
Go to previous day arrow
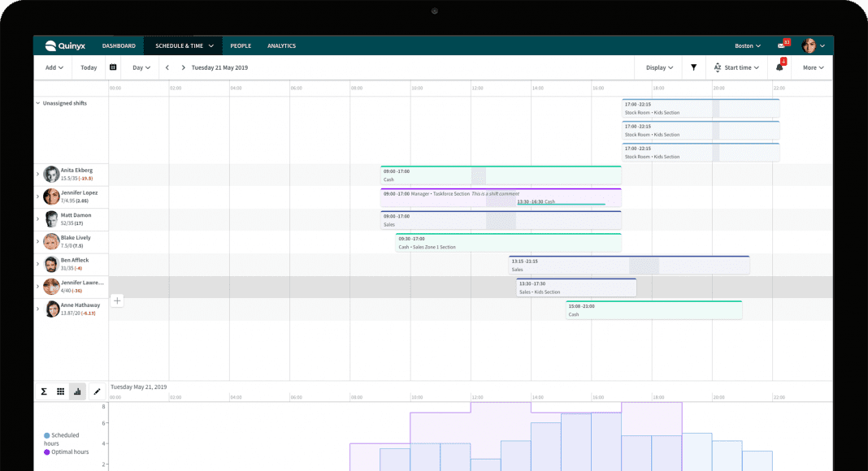(x=167, y=67)
